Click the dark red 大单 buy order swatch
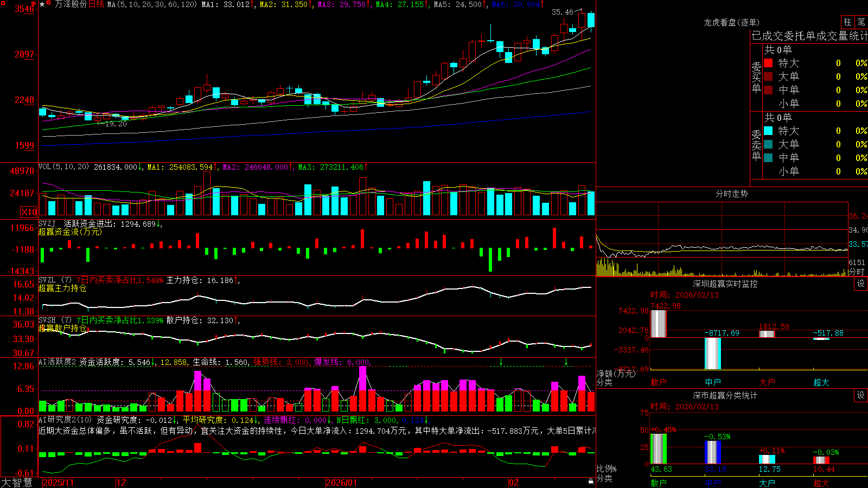This screenshot has width=868, height=488. tap(768, 76)
